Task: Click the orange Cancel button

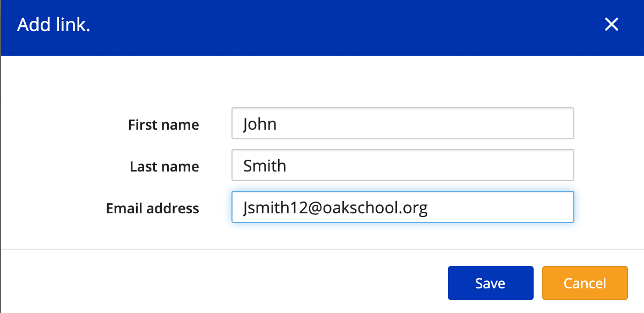Action: (x=585, y=283)
